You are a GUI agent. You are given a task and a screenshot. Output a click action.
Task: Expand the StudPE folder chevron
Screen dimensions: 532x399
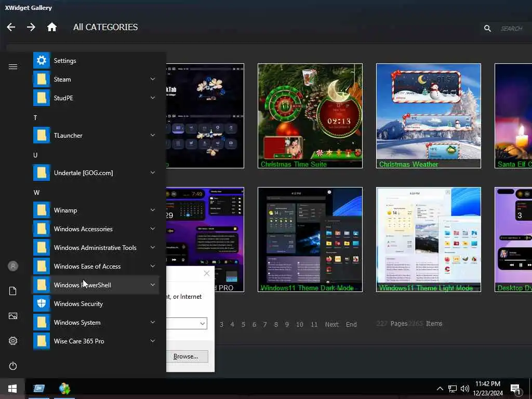pos(153,98)
